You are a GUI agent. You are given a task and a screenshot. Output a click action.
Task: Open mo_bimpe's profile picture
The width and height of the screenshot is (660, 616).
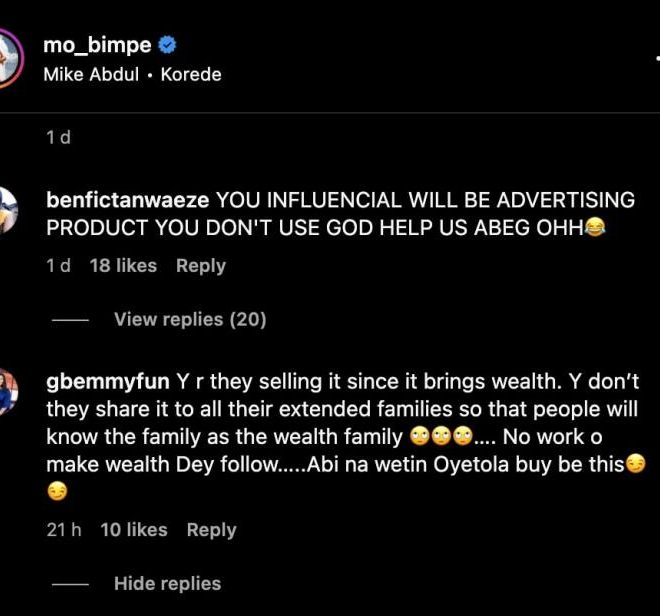[8, 58]
